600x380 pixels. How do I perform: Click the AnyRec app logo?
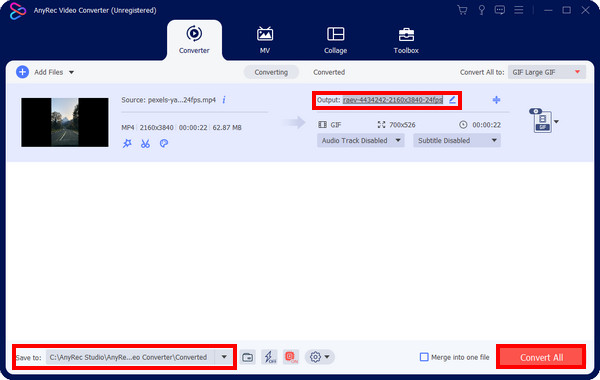(x=18, y=11)
